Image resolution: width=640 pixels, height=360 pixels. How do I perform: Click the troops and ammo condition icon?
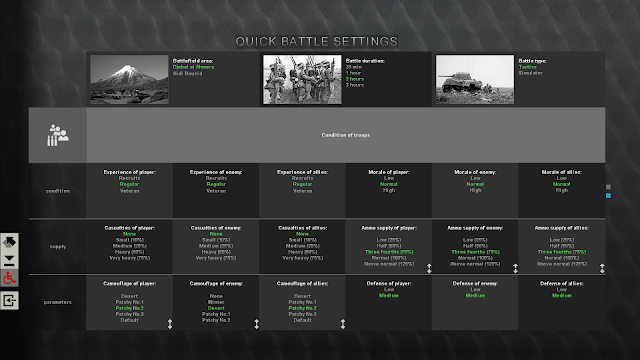58,135
